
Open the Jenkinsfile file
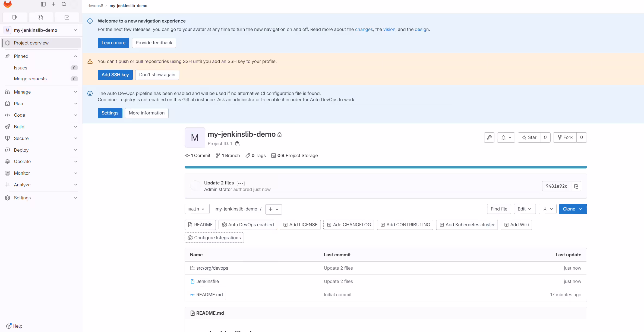tap(207, 281)
